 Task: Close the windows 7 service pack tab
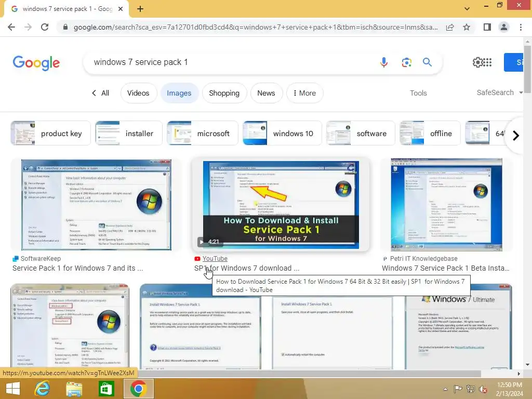pyautogui.click(x=121, y=9)
